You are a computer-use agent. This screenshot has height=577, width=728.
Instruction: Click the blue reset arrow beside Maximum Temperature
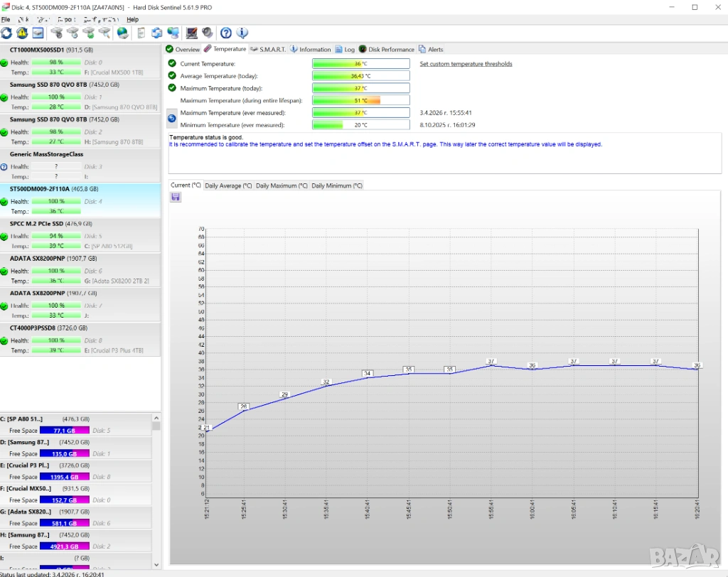171,118
